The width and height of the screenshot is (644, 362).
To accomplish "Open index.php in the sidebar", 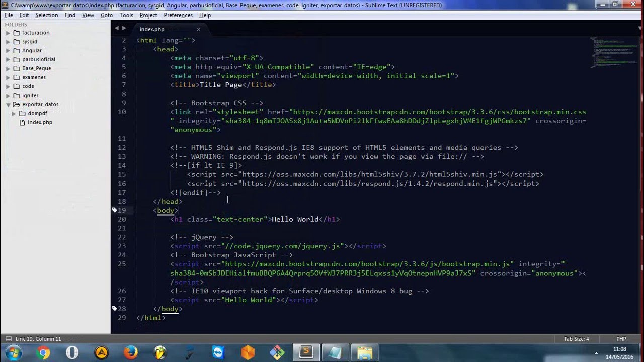I will click(40, 122).
